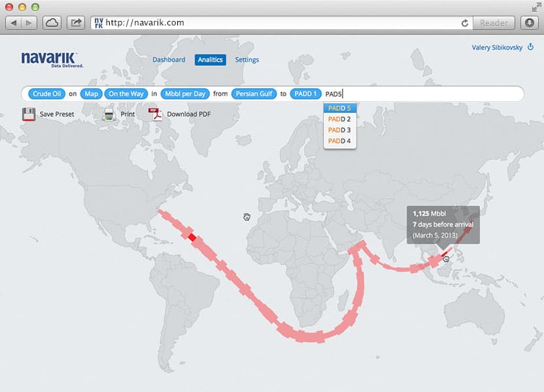Image resolution: width=544 pixels, height=392 pixels.
Task: Click the Share button in browser toolbar
Action: click(x=76, y=23)
